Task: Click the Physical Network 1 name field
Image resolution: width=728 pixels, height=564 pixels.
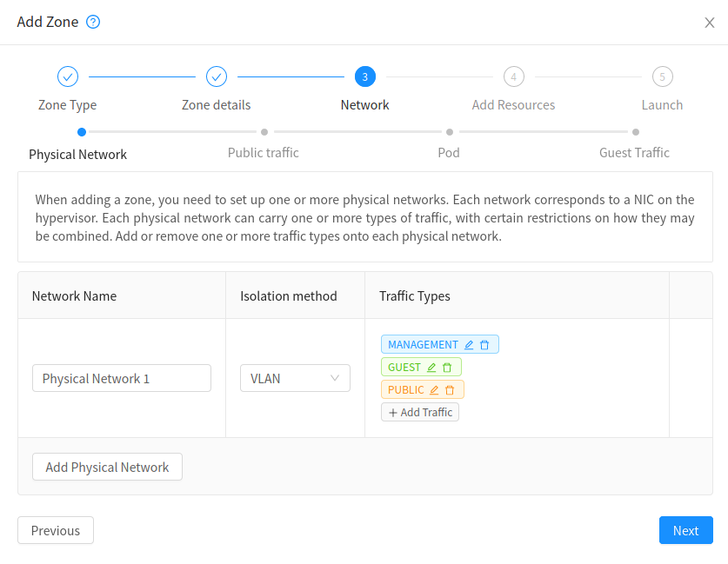Action: [121, 378]
